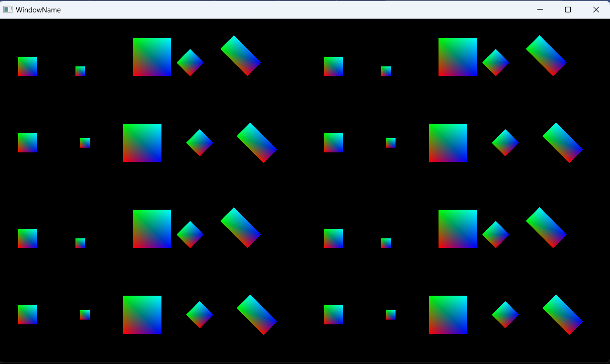Image resolution: width=610 pixels, height=364 pixels.
Task: Close the WindowName window
Action: [596, 10]
